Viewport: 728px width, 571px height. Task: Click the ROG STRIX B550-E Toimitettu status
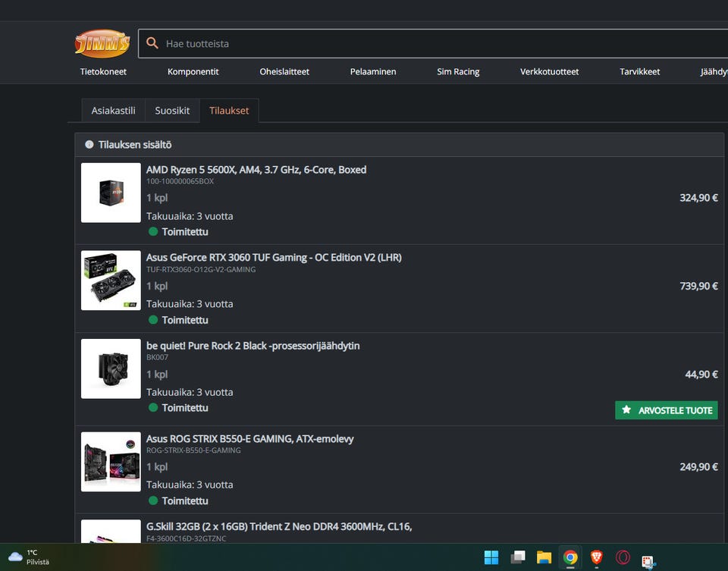[x=178, y=501]
